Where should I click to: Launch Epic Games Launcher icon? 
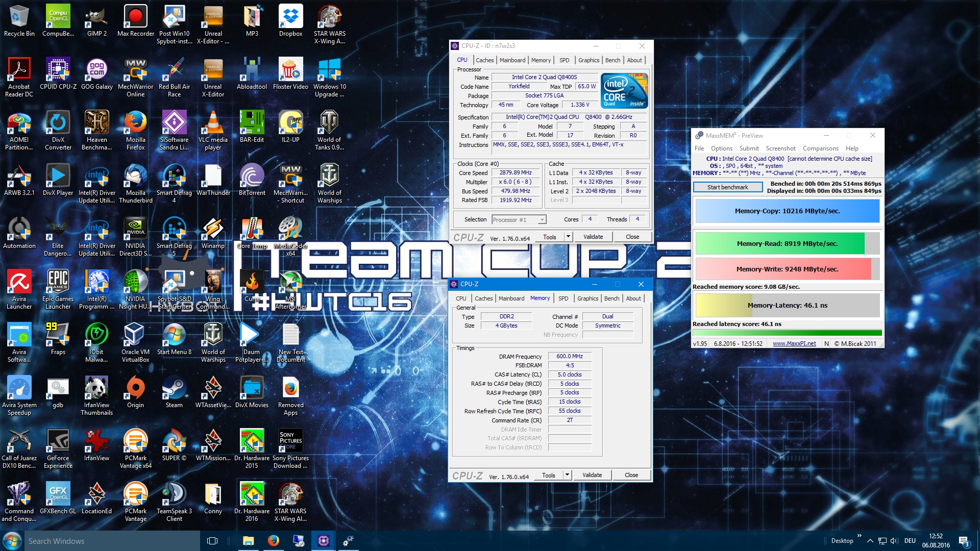click(58, 290)
